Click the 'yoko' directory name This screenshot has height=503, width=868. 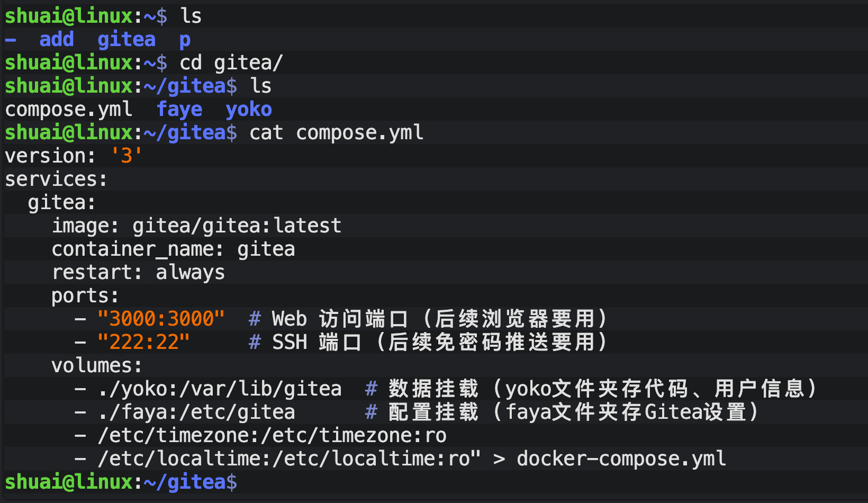click(248, 110)
